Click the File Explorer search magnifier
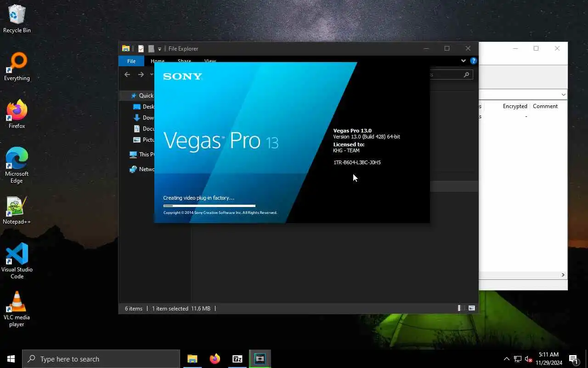Image resolution: width=588 pixels, height=368 pixels. 466,75
